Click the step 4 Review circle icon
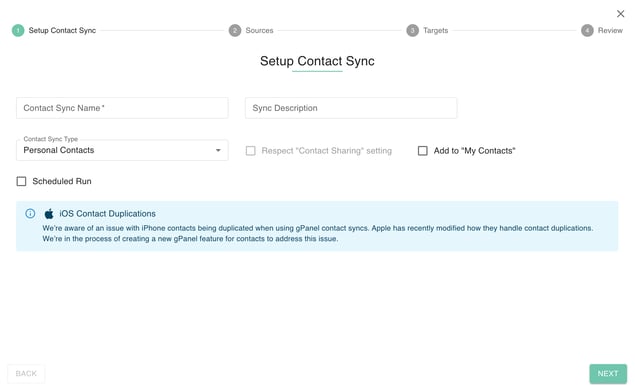 click(x=587, y=30)
